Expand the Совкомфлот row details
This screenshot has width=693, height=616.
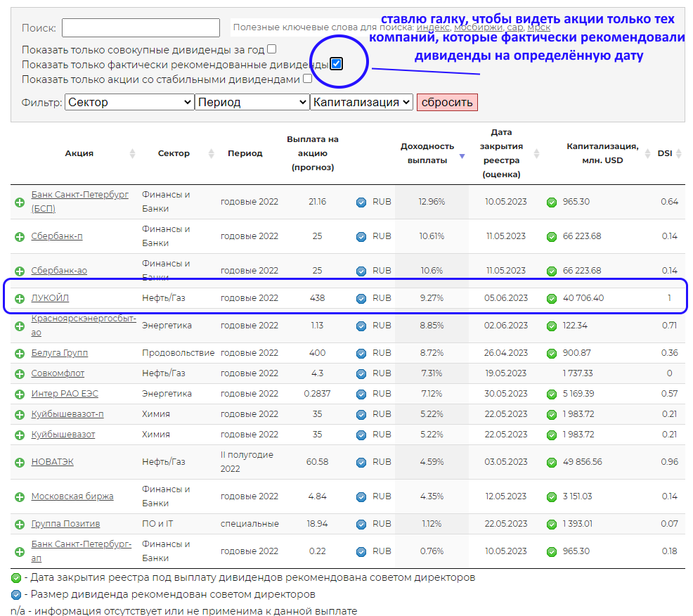point(20,374)
